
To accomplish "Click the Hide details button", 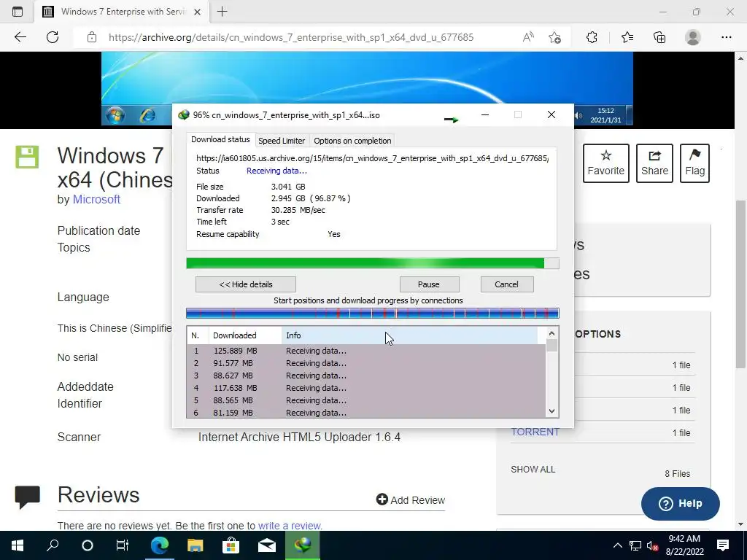I will 246,284.
